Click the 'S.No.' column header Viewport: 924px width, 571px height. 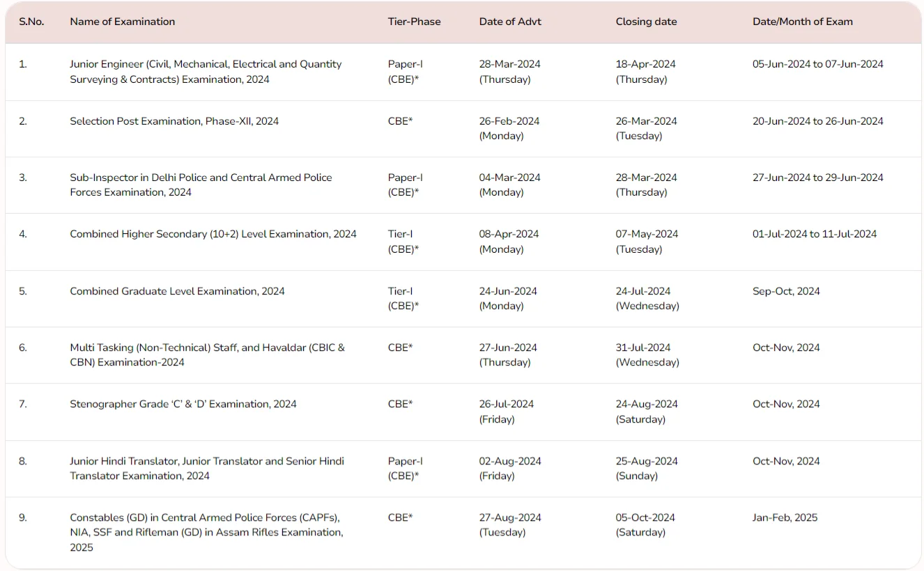(x=31, y=22)
